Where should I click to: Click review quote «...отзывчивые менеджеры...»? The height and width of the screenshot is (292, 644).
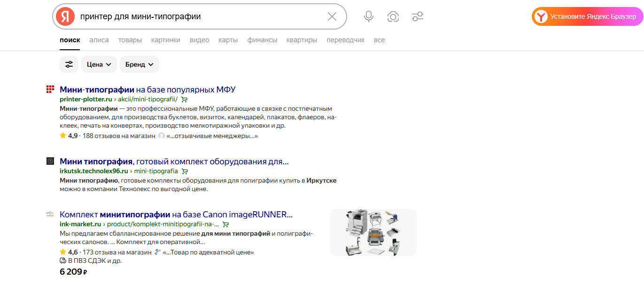[x=212, y=136]
